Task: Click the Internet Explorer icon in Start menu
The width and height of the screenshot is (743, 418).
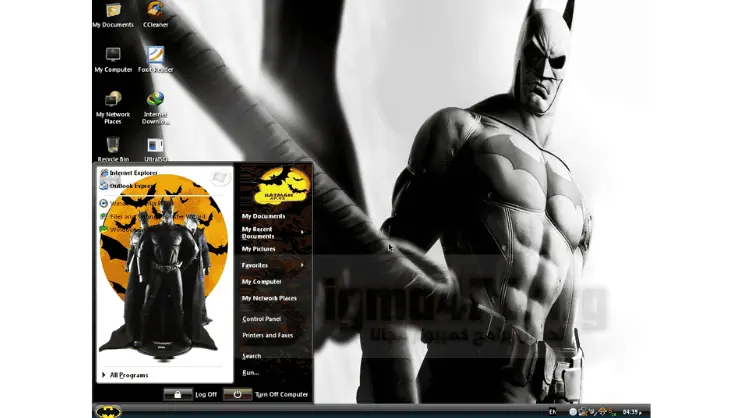Action: pyautogui.click(x=104, y=173)
